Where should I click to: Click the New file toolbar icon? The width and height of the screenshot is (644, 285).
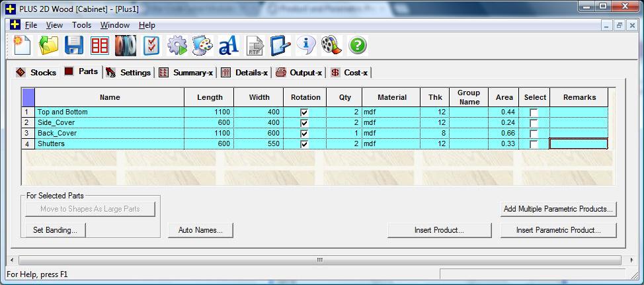click(x=22, y=46)
